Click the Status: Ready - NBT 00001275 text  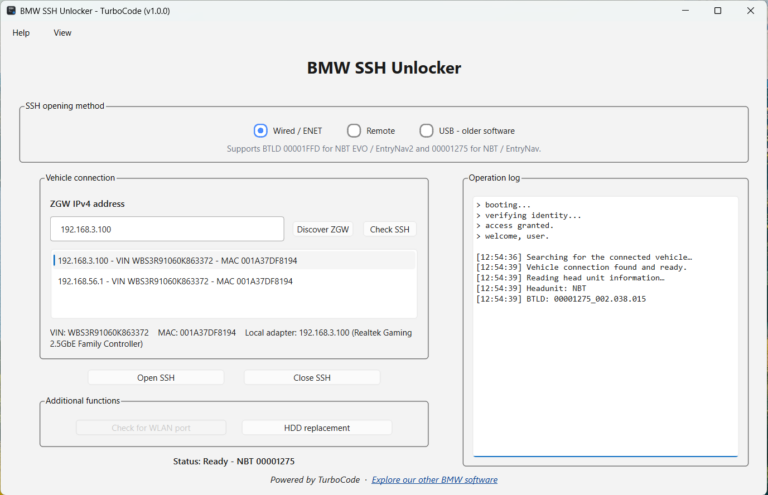[x=234, y=461]
